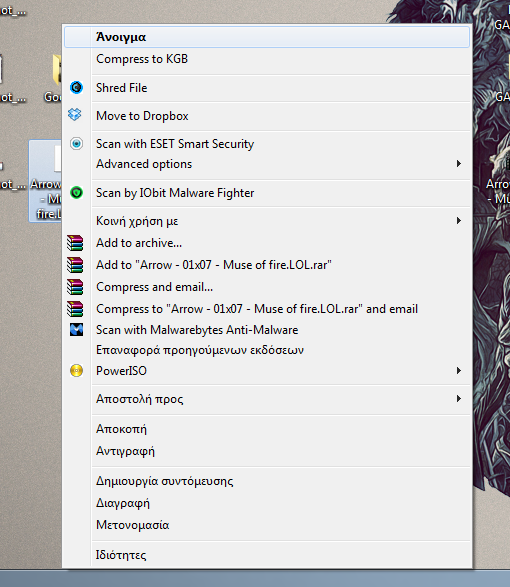Select Scan by IObit Malware Fighter
This screenshot has width=510, height=587.
coord(267,193)
